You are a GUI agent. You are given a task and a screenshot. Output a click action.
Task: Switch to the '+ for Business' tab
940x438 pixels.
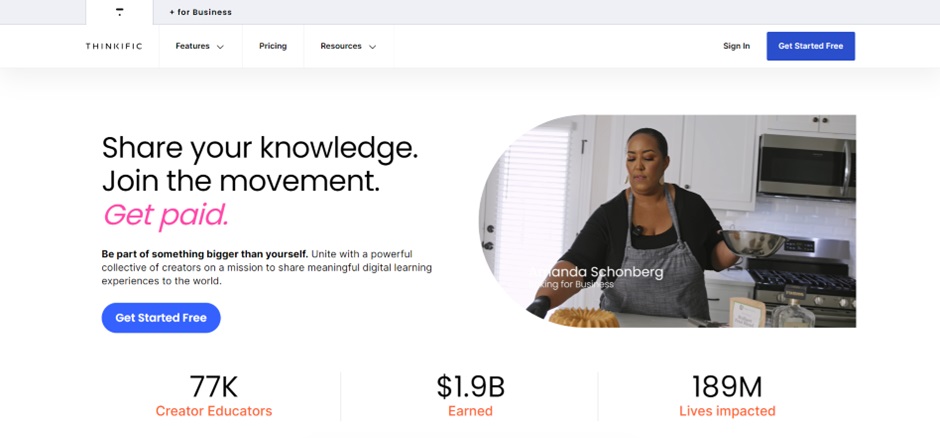[200, 12]
